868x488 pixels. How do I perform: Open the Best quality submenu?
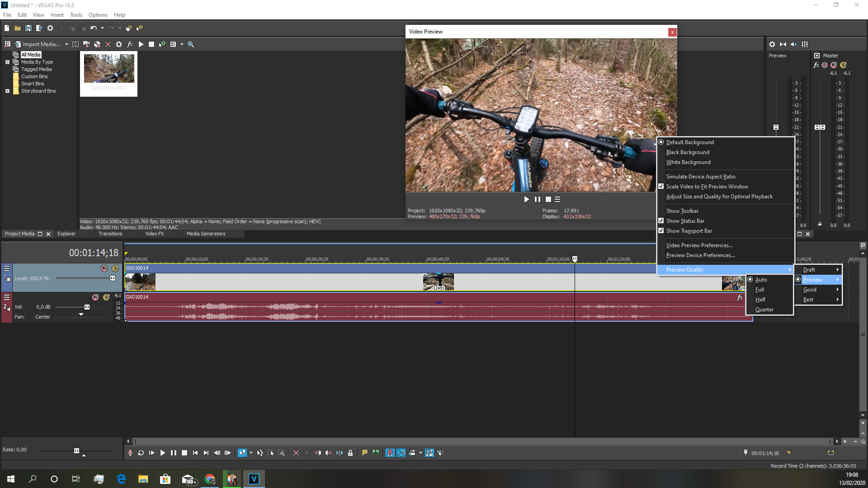(x=818, y=300)
